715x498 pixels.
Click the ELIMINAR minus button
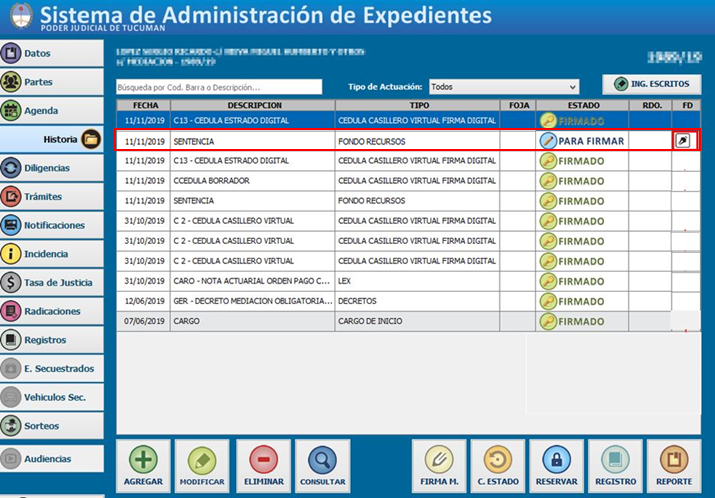pos(264,466)
